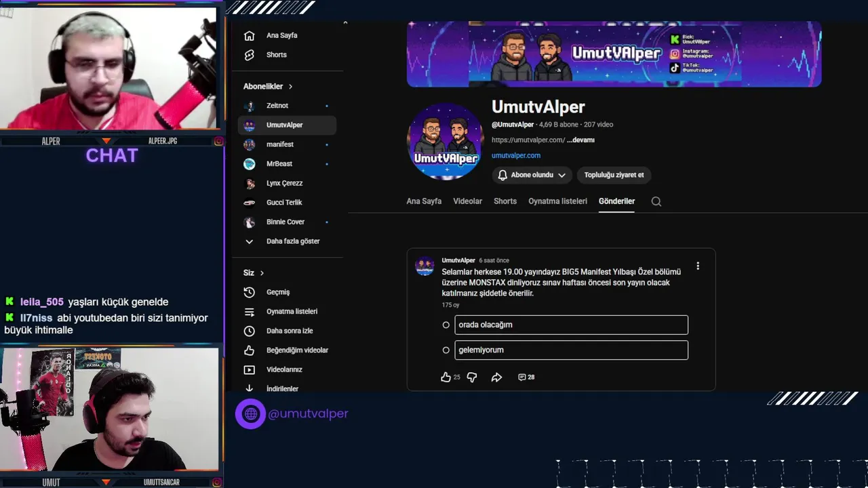Click the bell icon on Abone olundu
The height and width of the screenshot is (488, 868).
click(x=502, y=175)
